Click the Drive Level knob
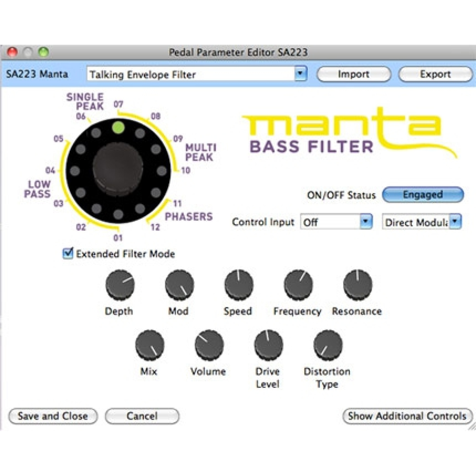 point(268,345)
